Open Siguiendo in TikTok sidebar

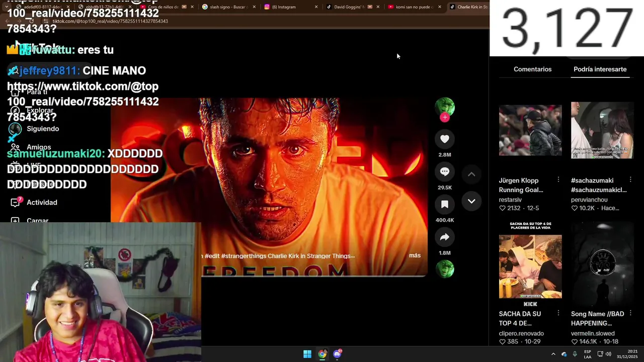coord(43,129)
